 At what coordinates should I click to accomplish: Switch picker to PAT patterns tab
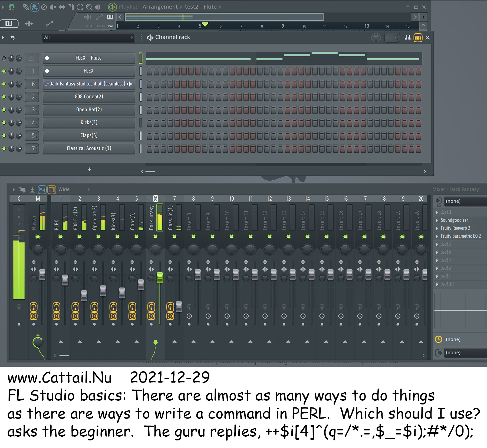pyautogui.click(x=111, y=26)
